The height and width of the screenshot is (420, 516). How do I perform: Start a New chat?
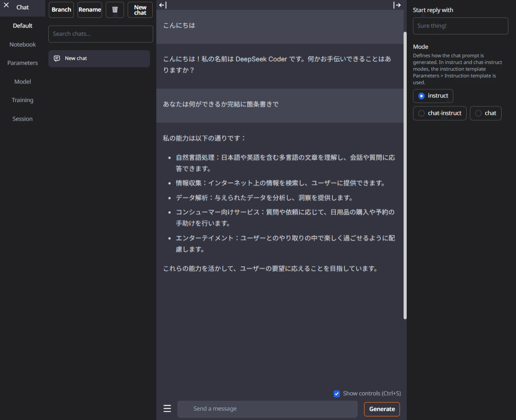point(140,9)
